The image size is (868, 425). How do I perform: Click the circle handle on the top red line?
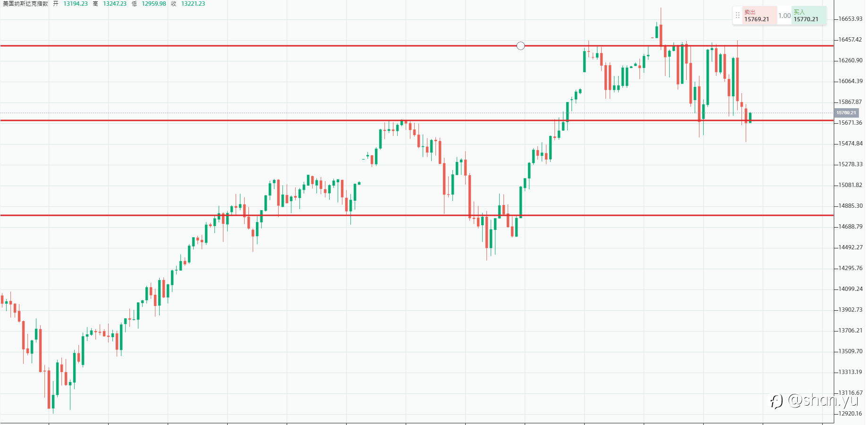(x=520, y=46)
